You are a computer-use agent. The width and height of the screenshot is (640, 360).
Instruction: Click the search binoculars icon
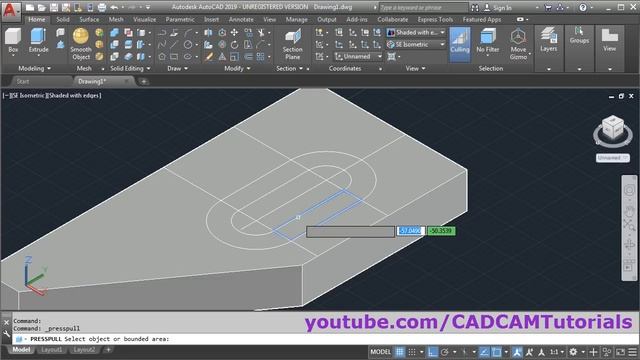475,7
